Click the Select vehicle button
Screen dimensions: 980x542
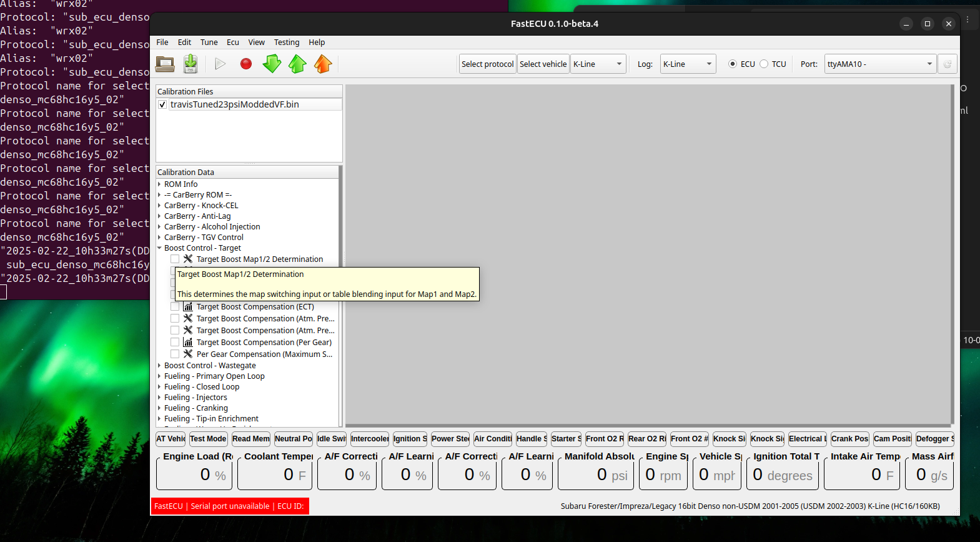[x=543, y=64]
